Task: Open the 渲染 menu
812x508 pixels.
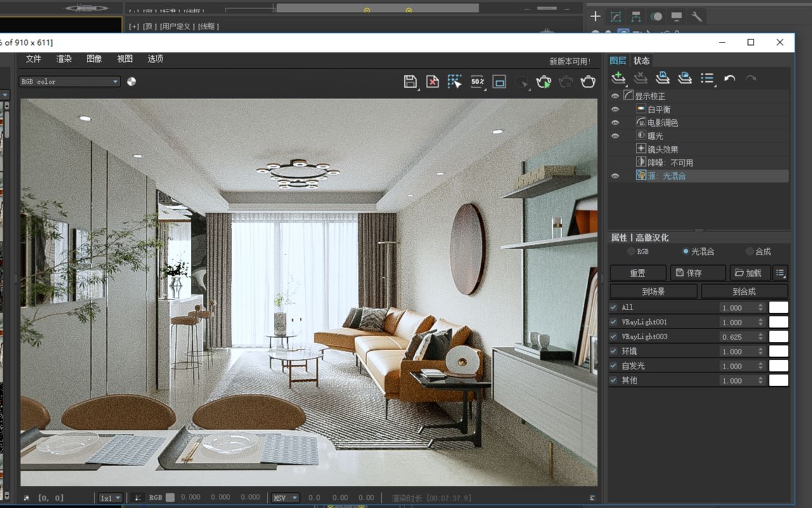Action: [x=63, y=58]
